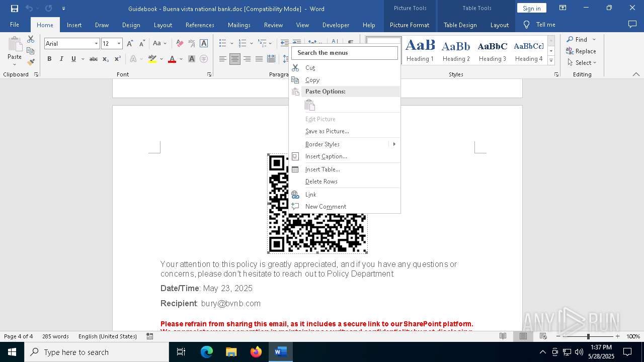The image size is (644, 362).
Task: Toggle Bold formatting
Action: pos(49,59)
